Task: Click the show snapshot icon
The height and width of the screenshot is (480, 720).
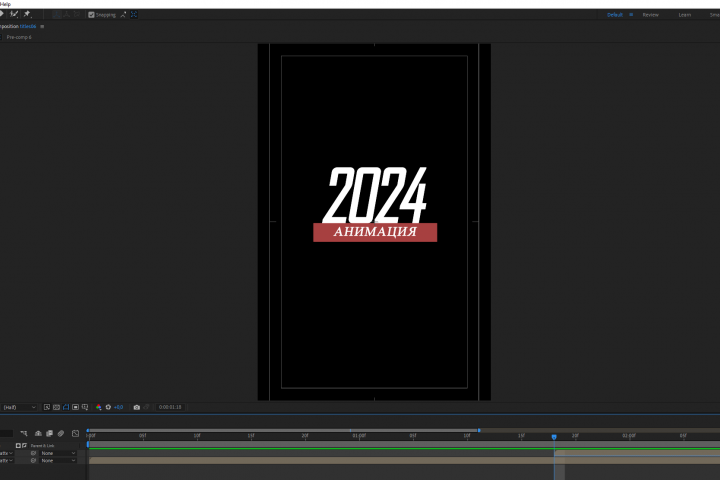Action: point(146,407)
